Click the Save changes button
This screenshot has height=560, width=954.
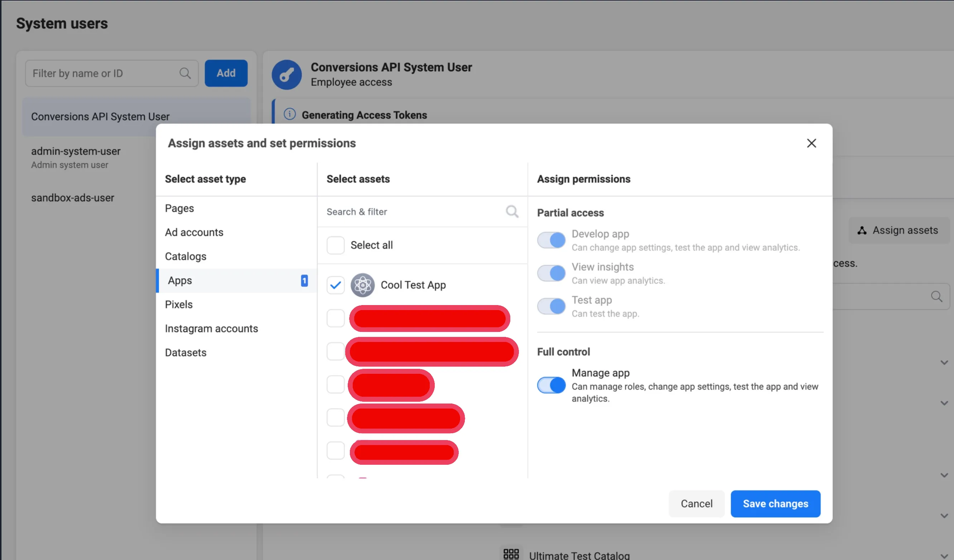click(775, 503)
